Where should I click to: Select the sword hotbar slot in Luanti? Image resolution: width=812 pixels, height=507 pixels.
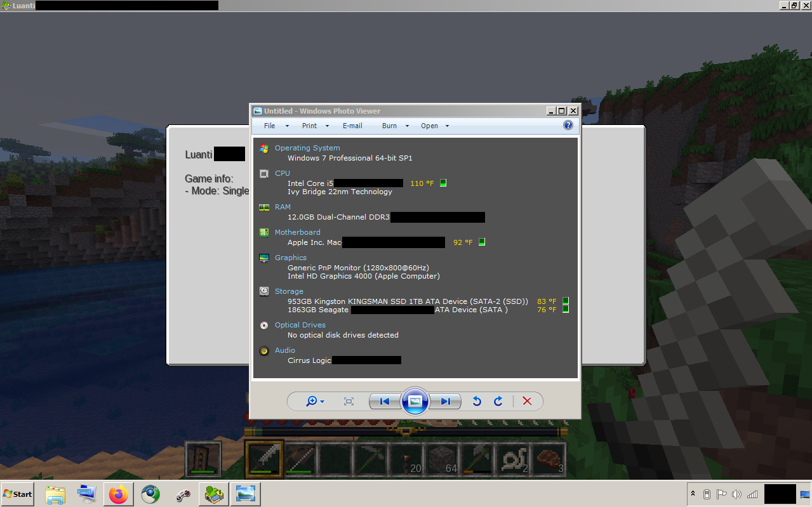point(263,459)
